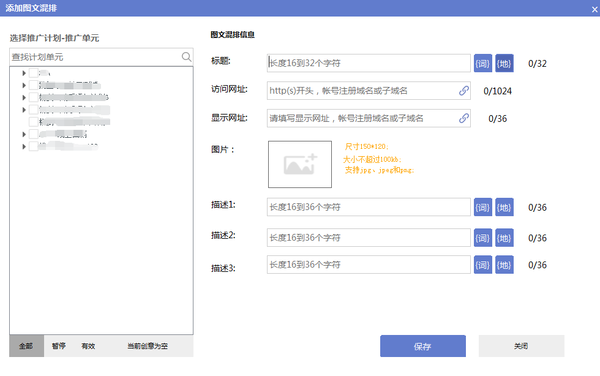Viewport: 600px width, 376px height.
Task: Check the fourth plan's checkbox in the tree
Action: [33, 109]
